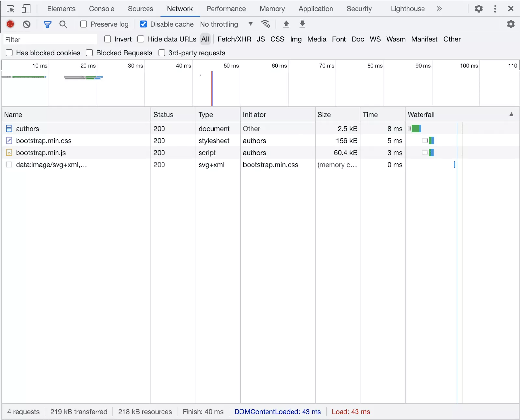Export HAR file with download arrow
This screenshot has height=420, width=520.
[302, 24]
